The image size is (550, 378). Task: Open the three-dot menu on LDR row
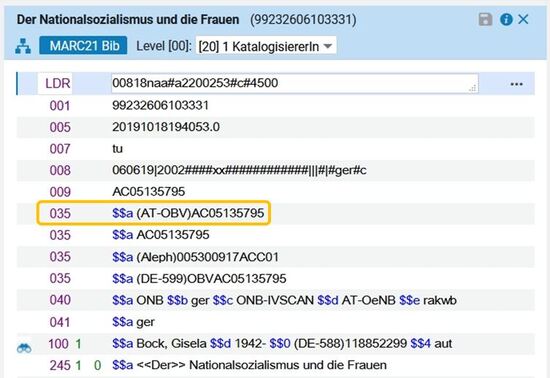[516, 84]
